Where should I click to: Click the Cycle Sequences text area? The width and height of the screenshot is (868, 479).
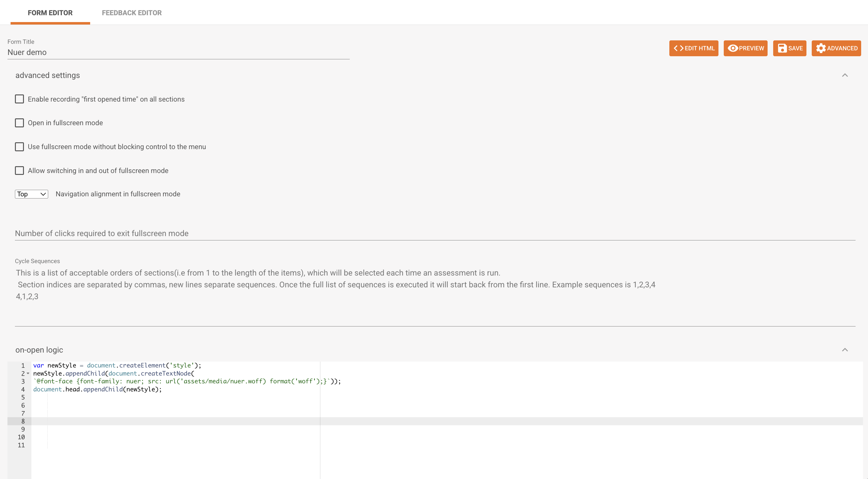pos(435,296)
